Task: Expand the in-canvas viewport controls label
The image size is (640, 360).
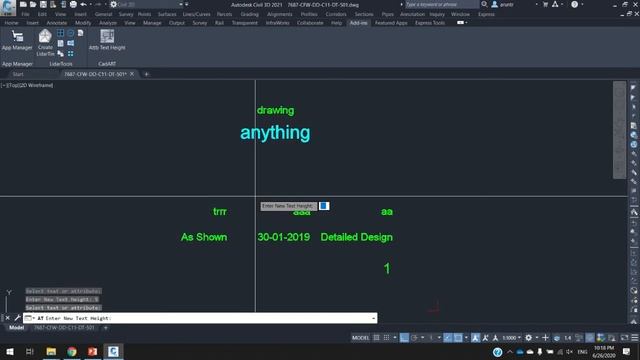Action: click(x=27, y=85)
